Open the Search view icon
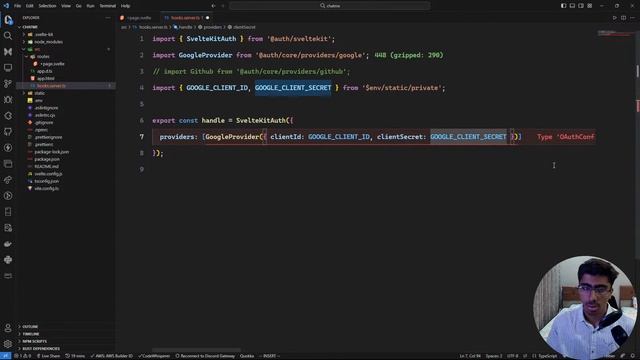The height and width of the screenshot is (360, 640). (x=8, y=36)
